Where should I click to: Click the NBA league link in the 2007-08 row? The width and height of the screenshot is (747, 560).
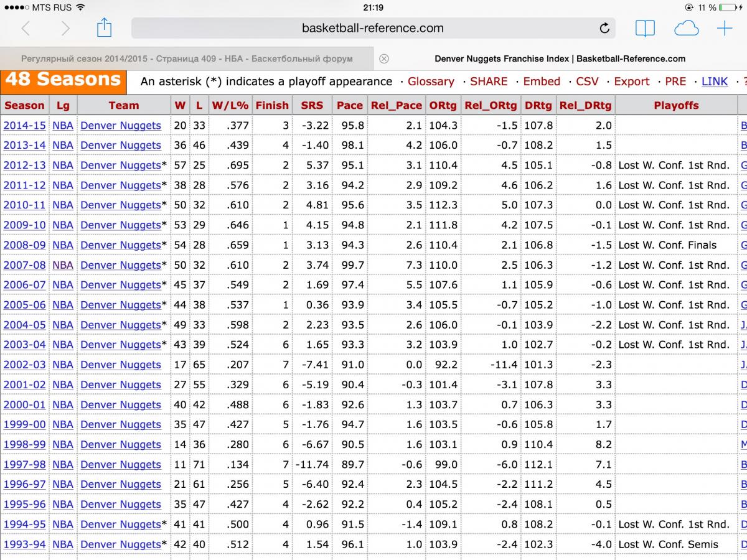63,265
